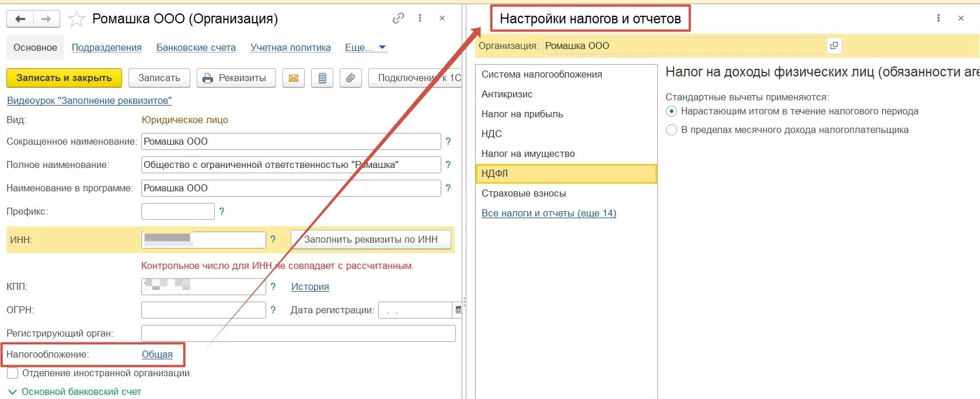Image resolution: width=980 pixels, height=399 pixels.
Task: Click the full name input field
Action: (291, 164)
